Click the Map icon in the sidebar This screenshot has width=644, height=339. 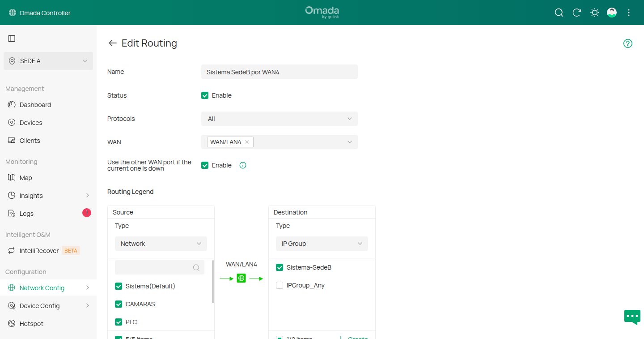pos(12,178)
